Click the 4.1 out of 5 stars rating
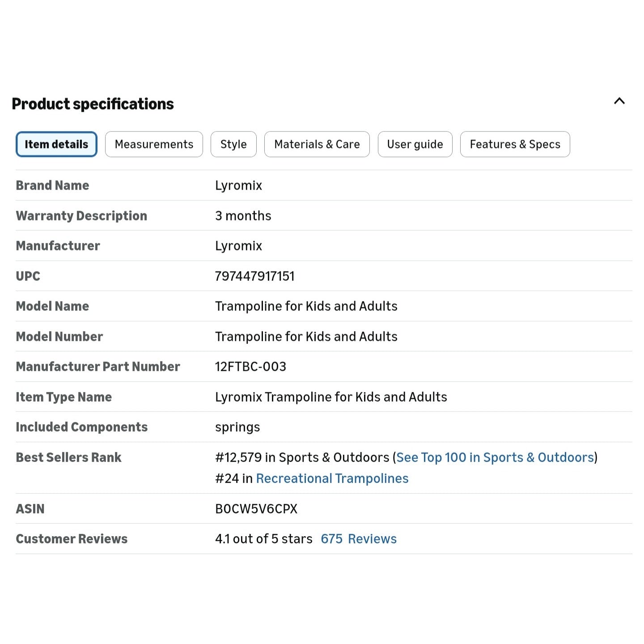 coord(264,538)
